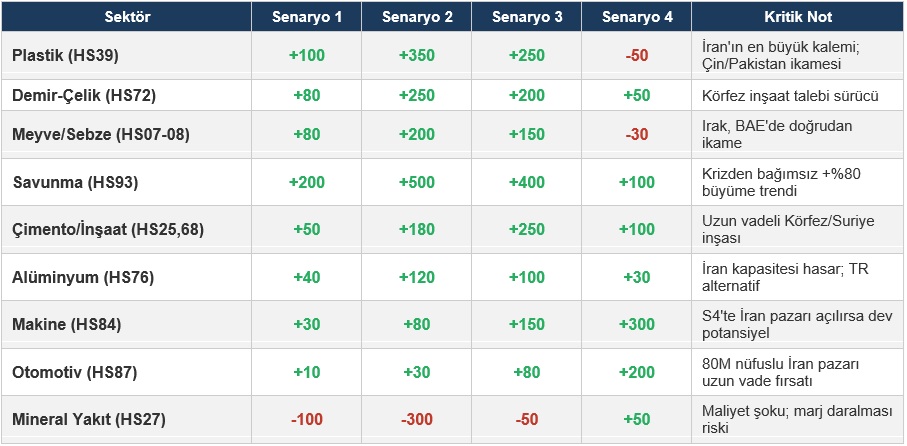Select the Senaryo 3 column header
907x446 pixels.
528,17
